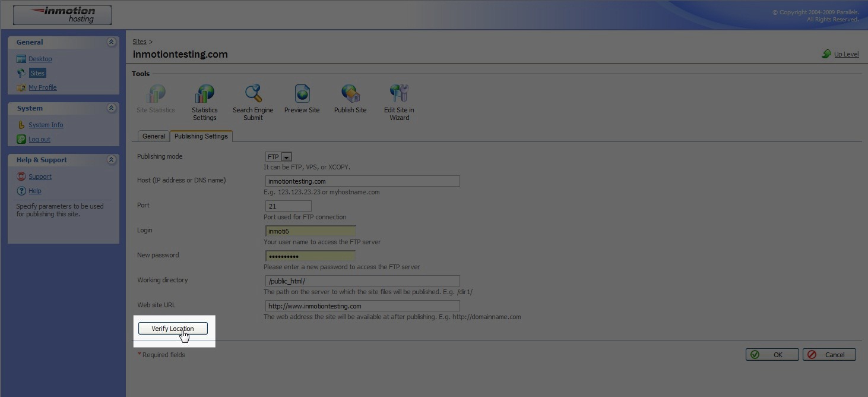Viewport: 868px width, 397px height.
Task: Click the My Profile icon
Action: pos(21,87)
